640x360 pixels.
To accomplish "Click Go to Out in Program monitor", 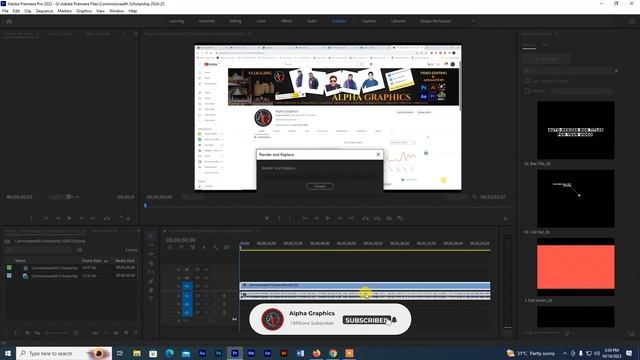I will 351,218.
